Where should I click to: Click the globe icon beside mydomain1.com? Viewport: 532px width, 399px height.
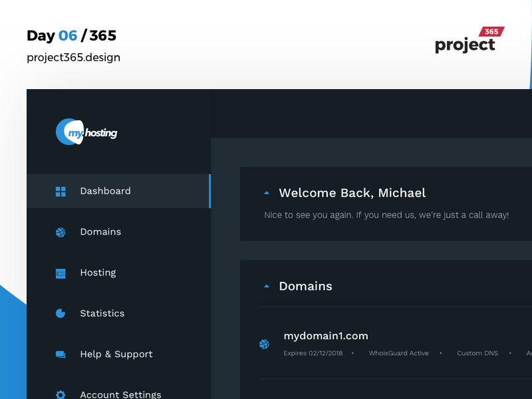(264, 344)
